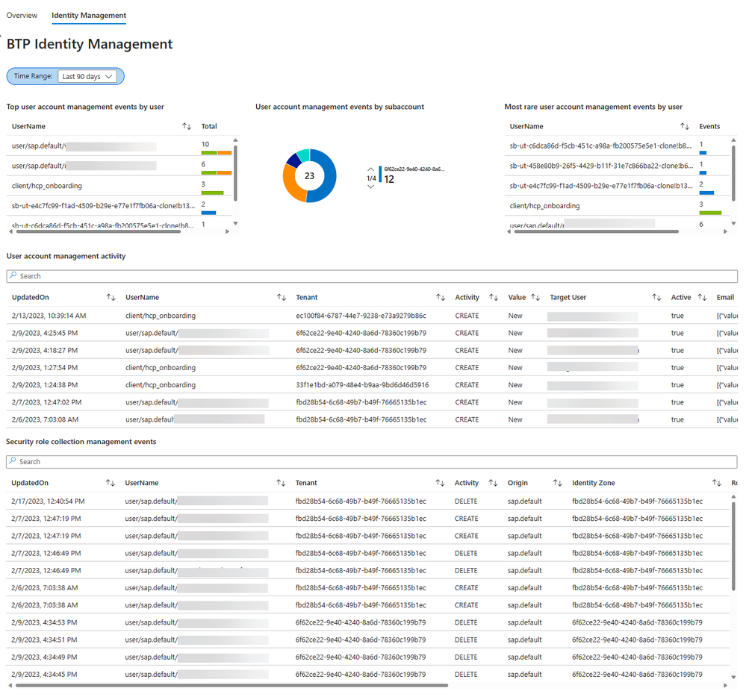This screenshot has width=746, height=700.
Task: Click the Email column header
Action: tap(725, 297)
